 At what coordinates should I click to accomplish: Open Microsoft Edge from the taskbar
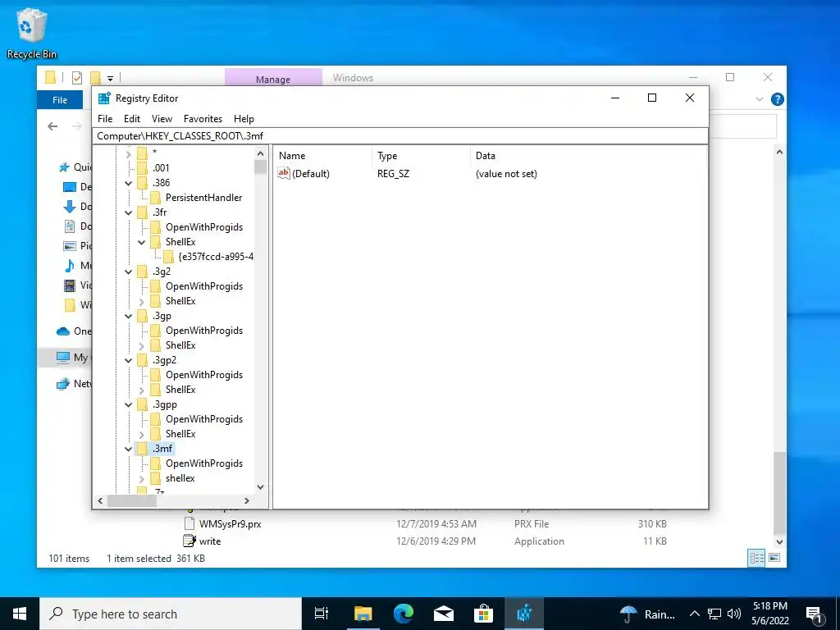404,614
